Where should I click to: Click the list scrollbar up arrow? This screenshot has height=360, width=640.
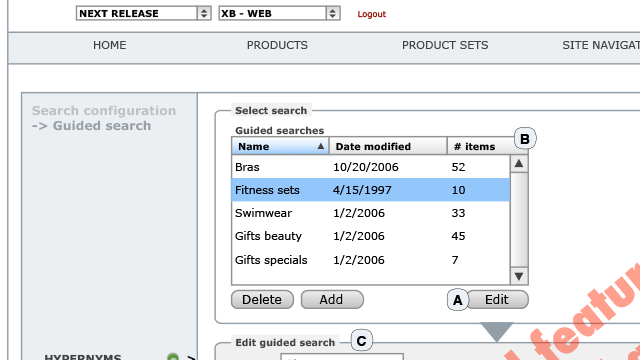(x=519, y=164)
